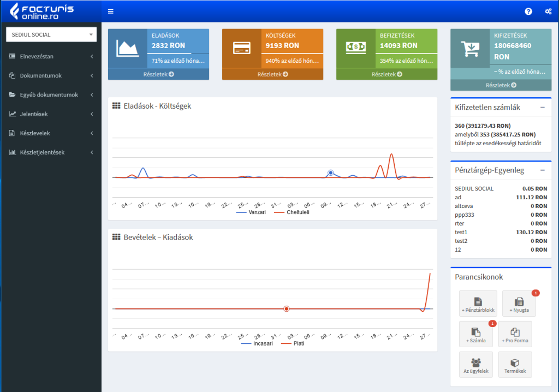Screen dimensions: 559x392
Task: Open the Készletjelentések menu item
Action: [51, 152]
